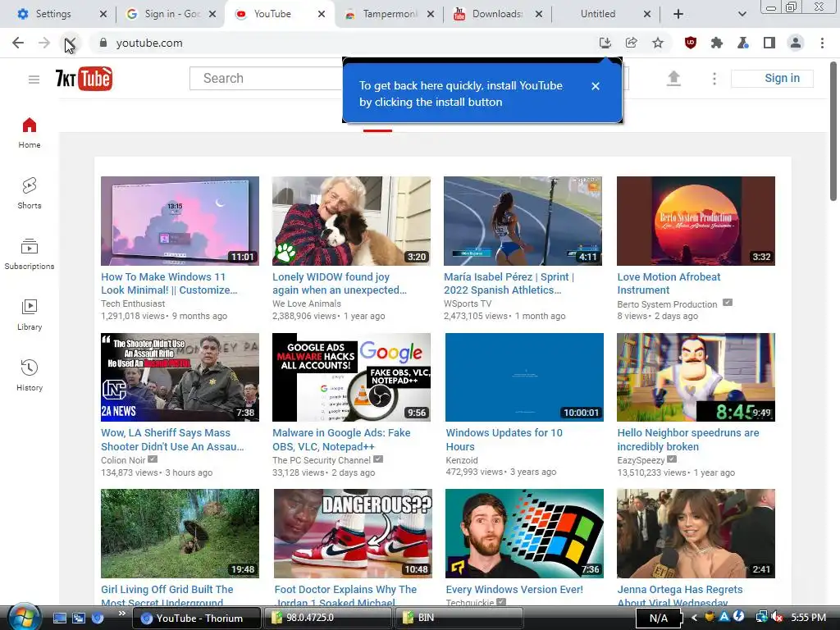Stop loading the page
840x630 pixels.
click(70, 43)
